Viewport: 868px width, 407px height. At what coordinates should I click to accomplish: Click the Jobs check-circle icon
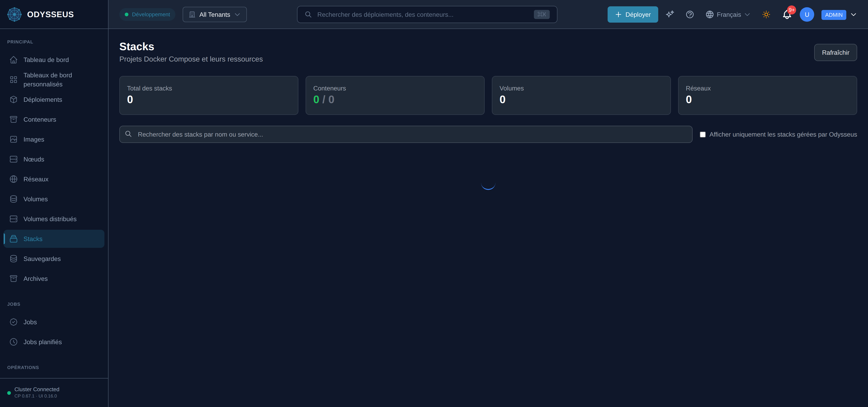click(x=14, y=322)
